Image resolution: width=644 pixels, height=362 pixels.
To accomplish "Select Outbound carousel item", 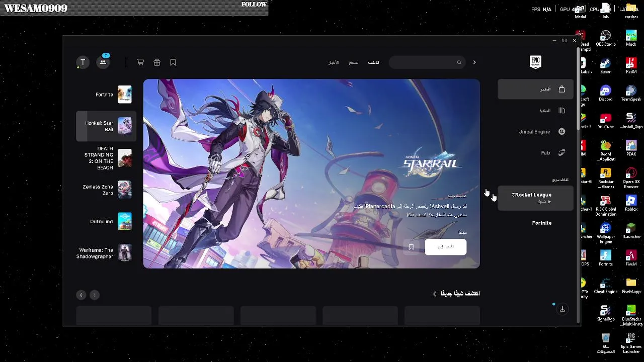I will click(106, 222).
